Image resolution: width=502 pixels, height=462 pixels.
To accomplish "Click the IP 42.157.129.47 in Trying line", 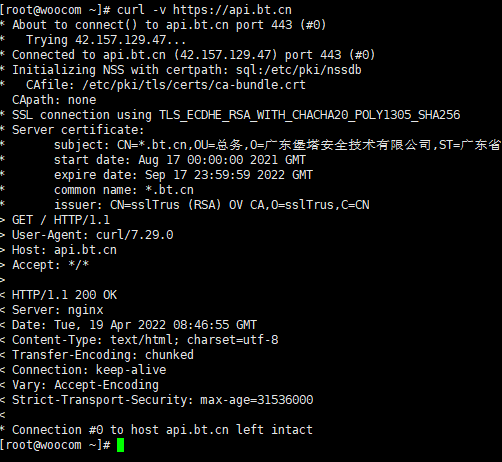I will pos(120,40).
